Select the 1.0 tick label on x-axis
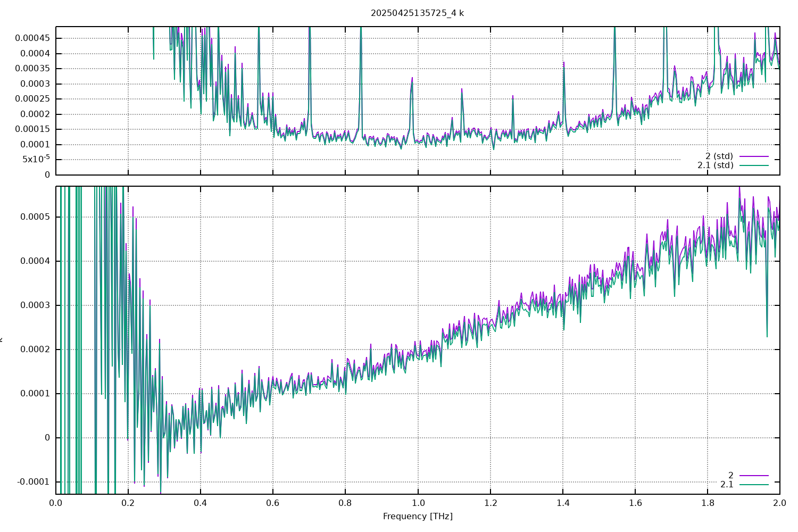The image size is (798, 532). pos(418,503)
